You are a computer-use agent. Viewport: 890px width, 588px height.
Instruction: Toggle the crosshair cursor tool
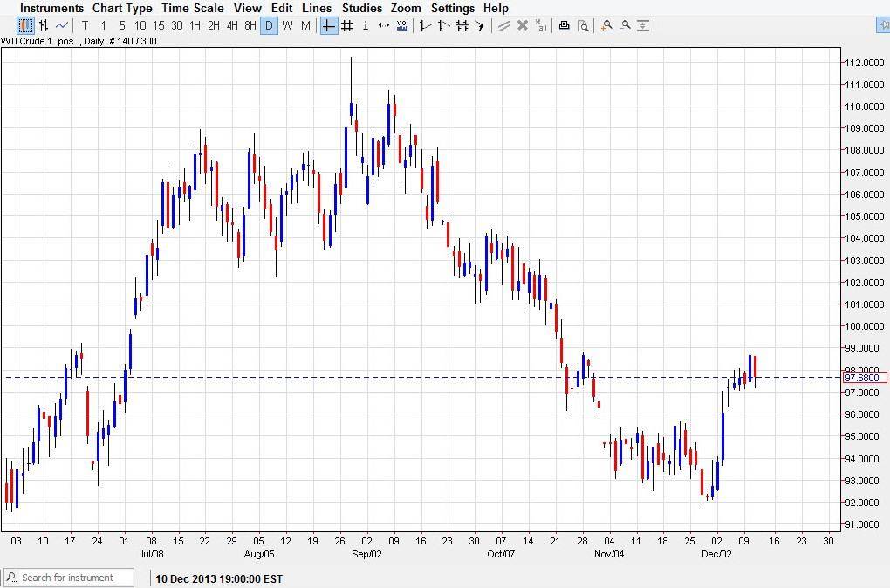tap(328, 25)
